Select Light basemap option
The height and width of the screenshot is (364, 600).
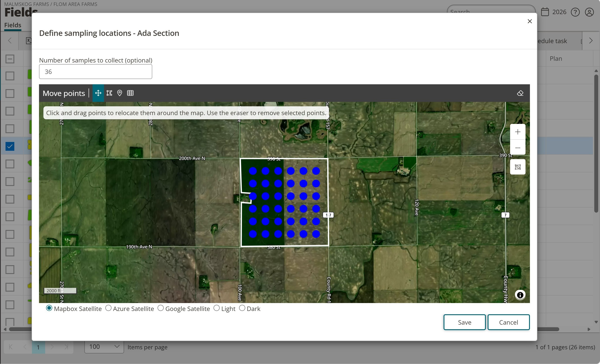tap(216, 308)
